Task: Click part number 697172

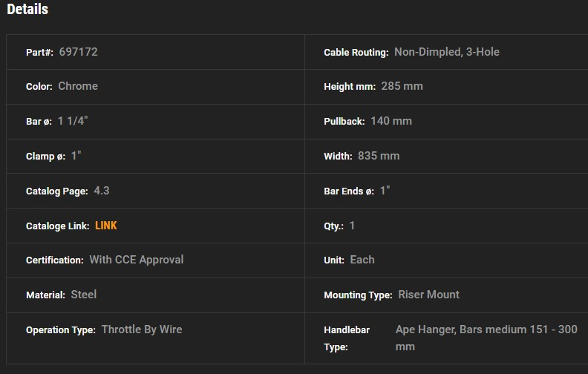Action: pyautogui.click(x=78, y=52)
